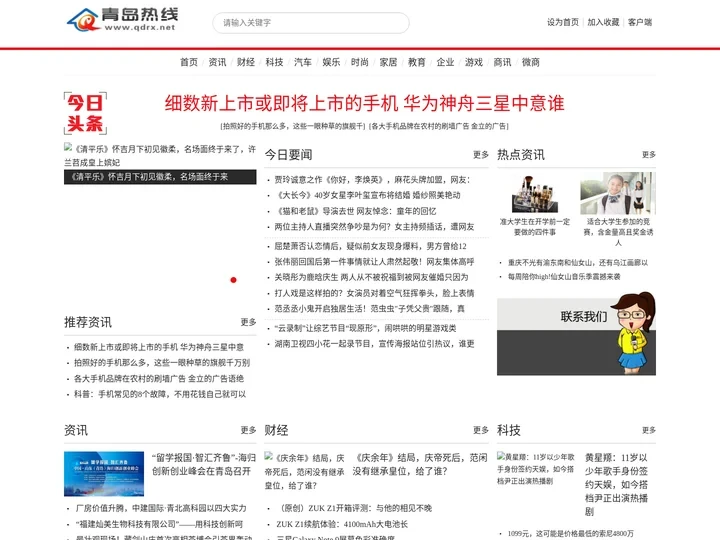Screen dimensions: 720x540
Task: Open sub-headline 各大手机品牌在农村的刷墙广告
Action: click(x=439, y=126)
